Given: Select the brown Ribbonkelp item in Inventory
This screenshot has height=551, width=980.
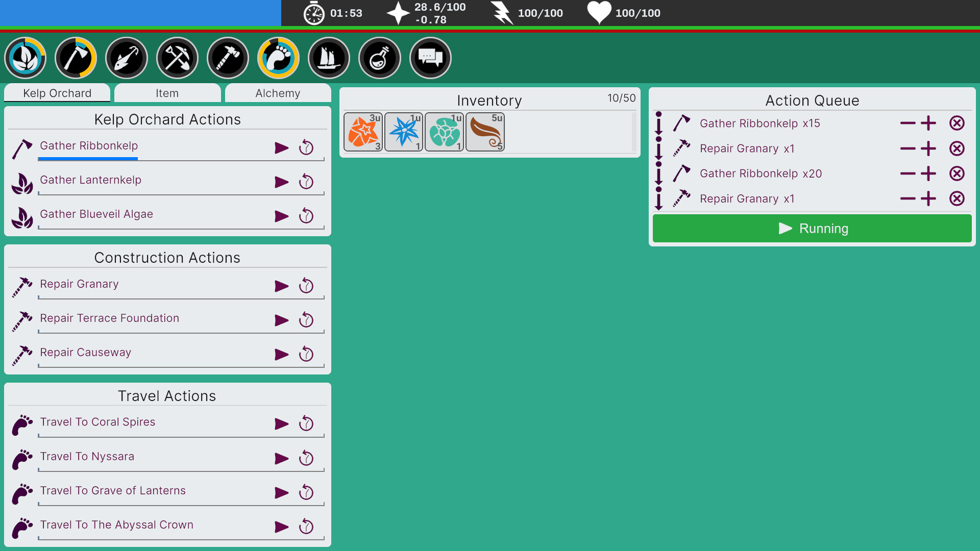Looking at the screenshot, I should coord(484,132).
